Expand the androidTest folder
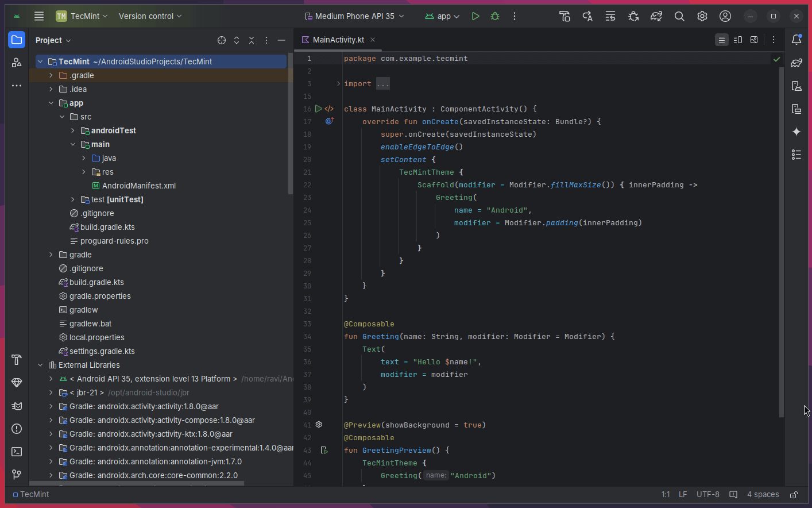The image size is (812, 508). pyautogui.click(x=73, y=130)
